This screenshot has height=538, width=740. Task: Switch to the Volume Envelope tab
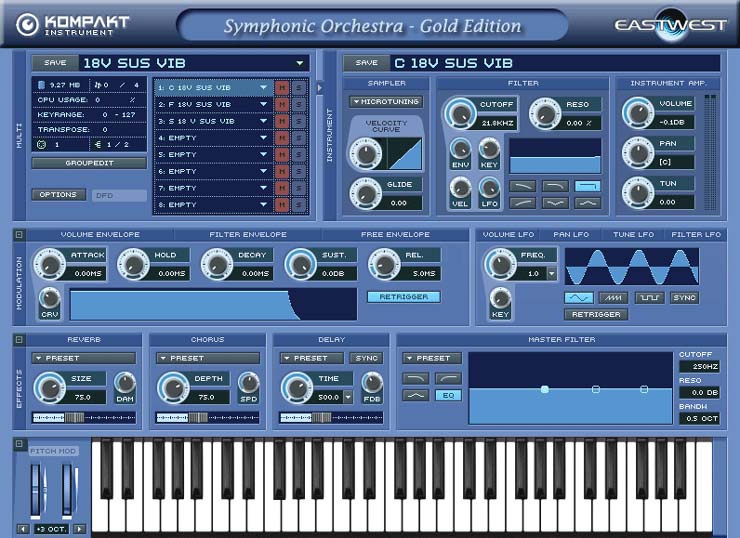(100, 235)
